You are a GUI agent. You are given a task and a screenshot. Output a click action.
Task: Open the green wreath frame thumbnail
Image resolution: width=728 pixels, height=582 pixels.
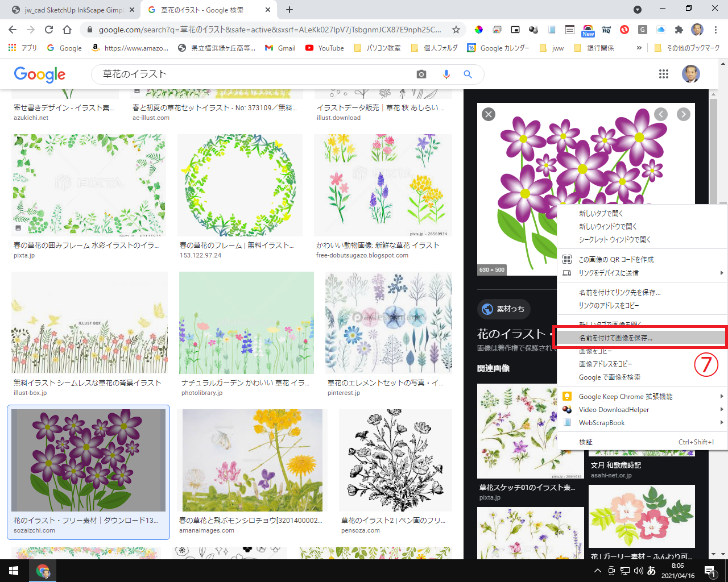click(240, 185)
